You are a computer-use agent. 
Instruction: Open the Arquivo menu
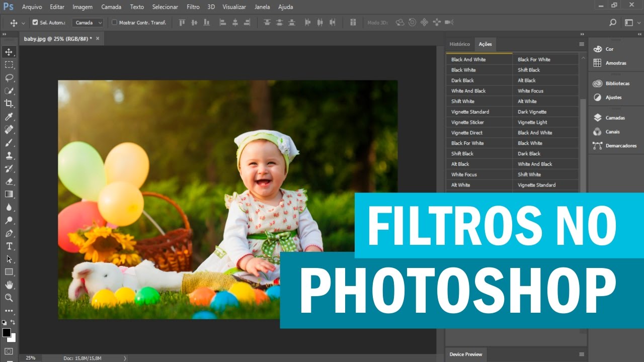[32, 7]
